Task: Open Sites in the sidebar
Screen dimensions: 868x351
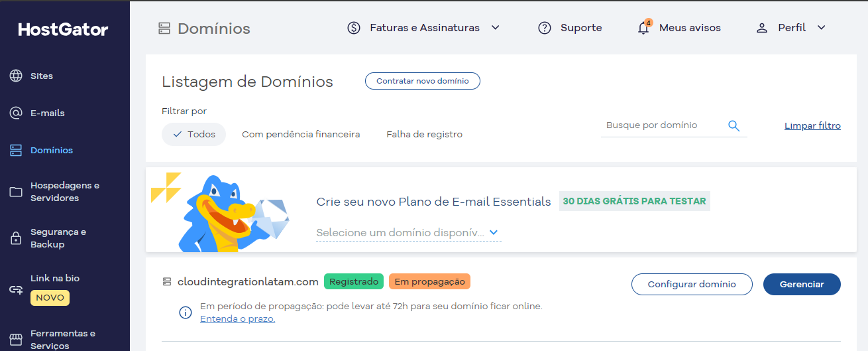Action: tap(42, 76)
